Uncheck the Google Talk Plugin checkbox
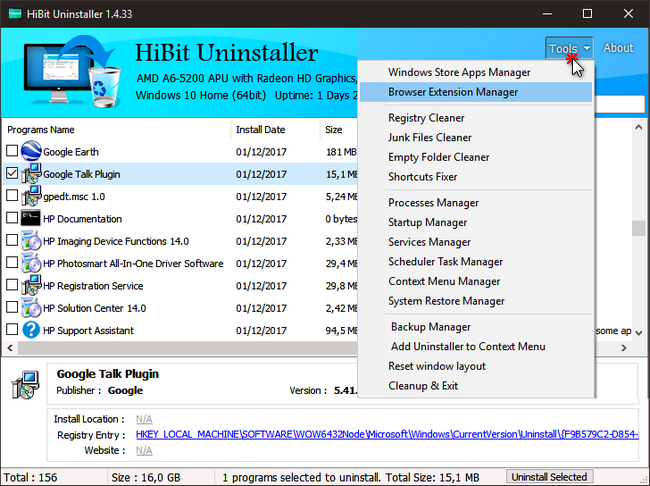The height and width of the screenshot is (486, 650). 12,173
